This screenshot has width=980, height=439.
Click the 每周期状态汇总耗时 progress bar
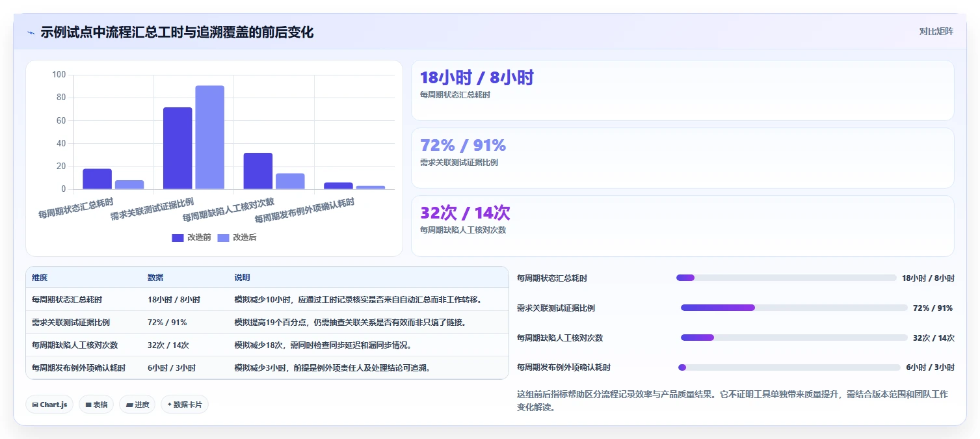click(786, 278)
